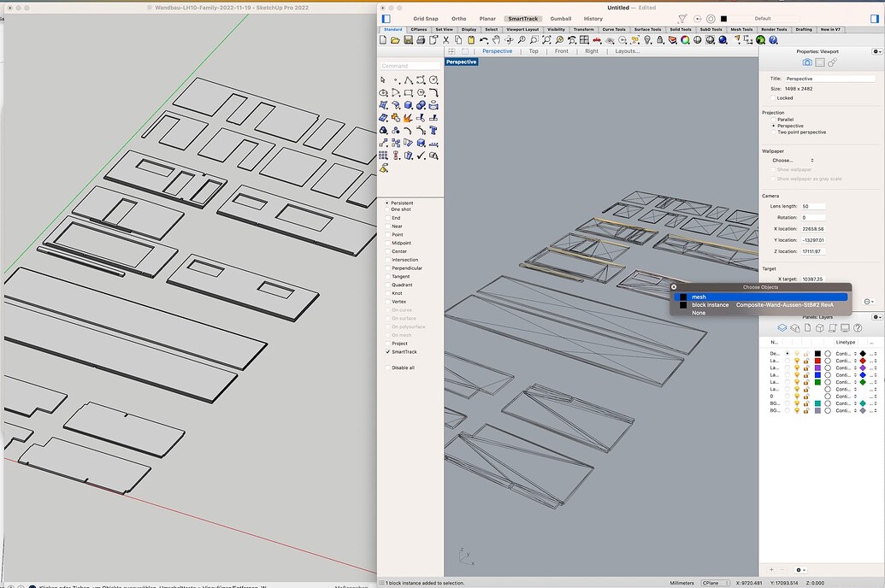Select mesh in the Choose Objects popup
This screenshot has width=885, height=588.
699,297
